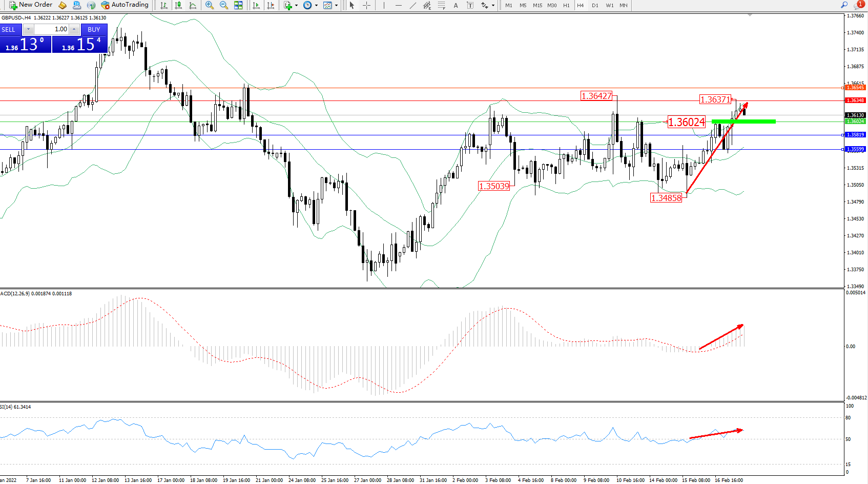Image resolution: width=868 pixels, height=484 pixels.
Task: Choose the trendline drawing tool
Action: tap(413, 5)
